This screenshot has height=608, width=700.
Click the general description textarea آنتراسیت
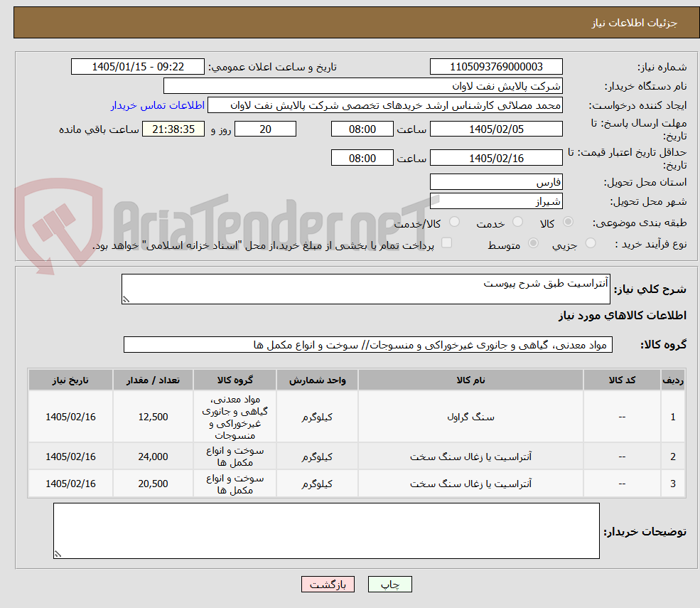pos(365,289)
